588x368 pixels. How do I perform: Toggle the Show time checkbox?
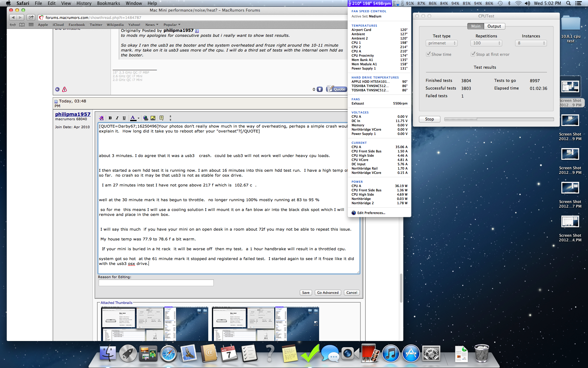pyautogui.click(x=428, y=54)
